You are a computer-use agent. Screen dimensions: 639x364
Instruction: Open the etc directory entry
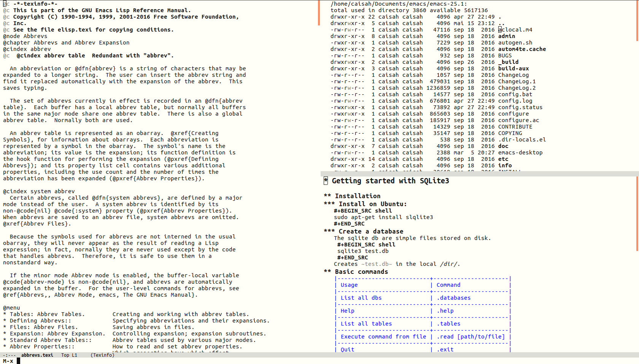tap(503, 159)
